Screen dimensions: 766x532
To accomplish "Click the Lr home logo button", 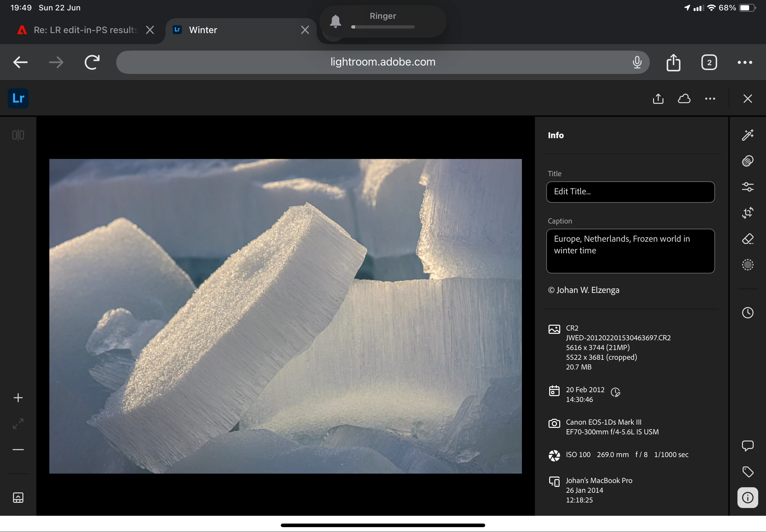I will pyautogui.click(x=18, y=98).
